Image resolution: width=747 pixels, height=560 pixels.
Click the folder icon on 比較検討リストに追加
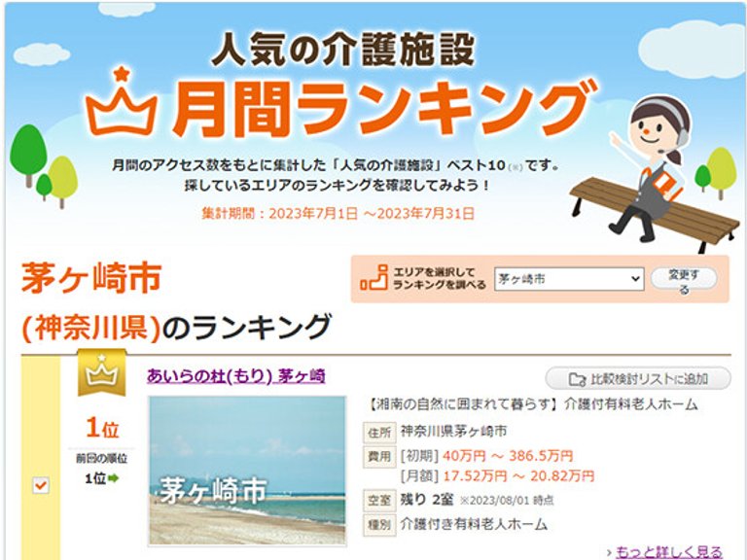pyautogui.click(x=578, y=379)
